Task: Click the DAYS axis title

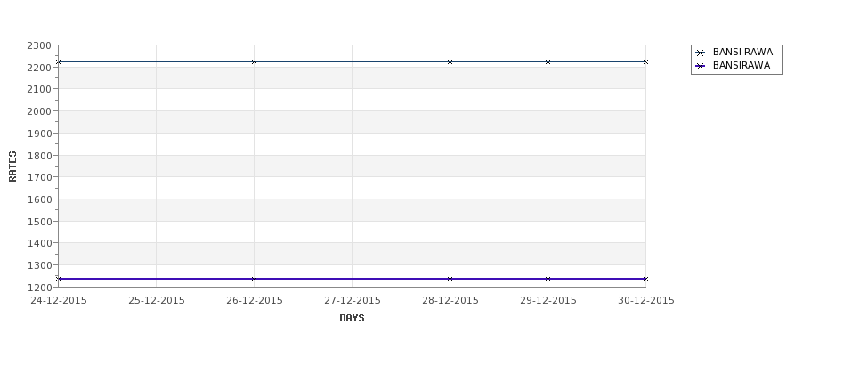Action: (x=352, y=318)
